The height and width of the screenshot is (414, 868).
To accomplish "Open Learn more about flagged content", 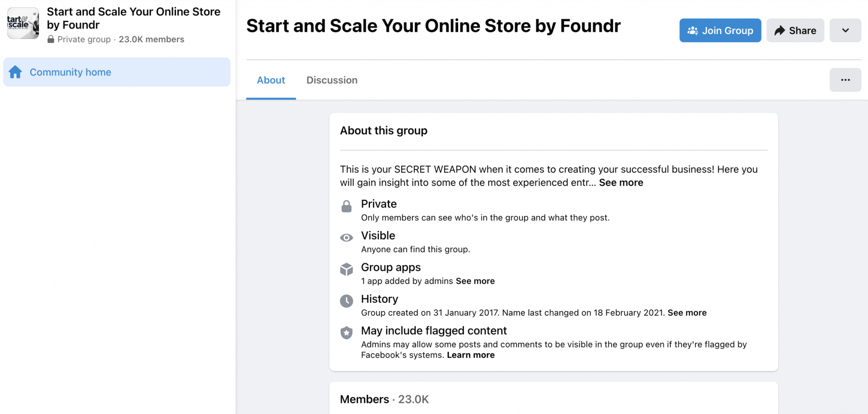I will pos(470,355).
